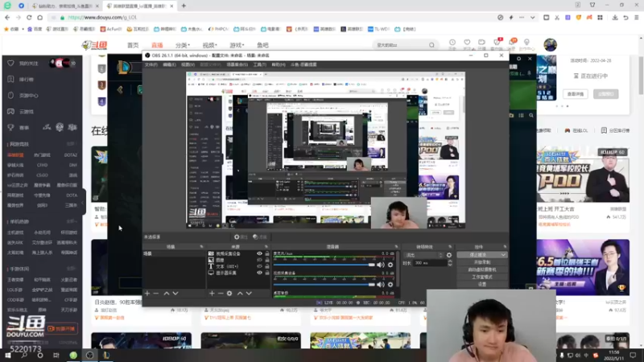Toggle visibility of the video capture device source

pyautogui.click(x=259, y=253)
